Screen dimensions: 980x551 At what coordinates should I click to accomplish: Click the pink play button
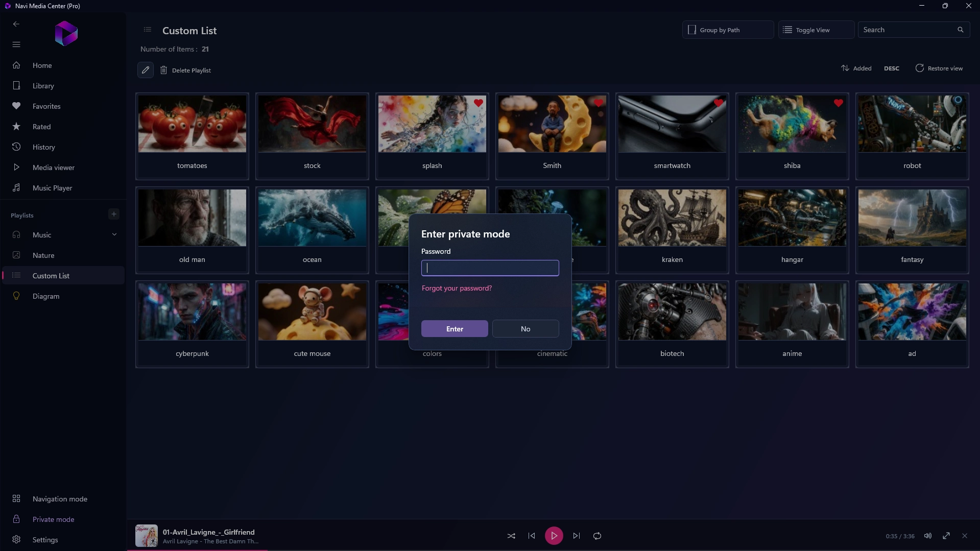pos(554,536)
